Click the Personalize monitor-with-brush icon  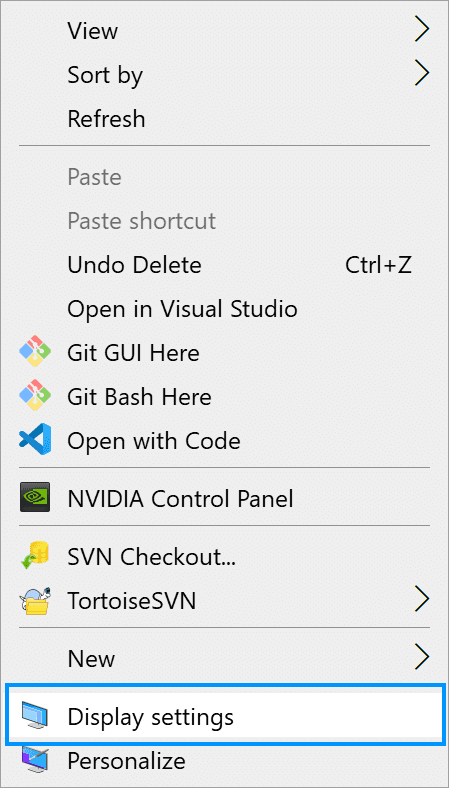tap(35, 760)
